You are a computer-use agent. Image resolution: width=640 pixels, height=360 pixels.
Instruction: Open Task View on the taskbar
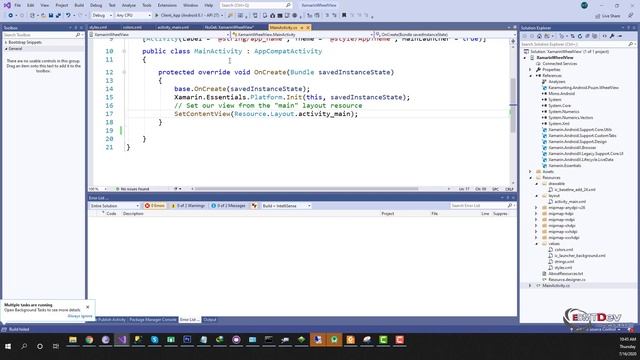click(x=56, y=346)
